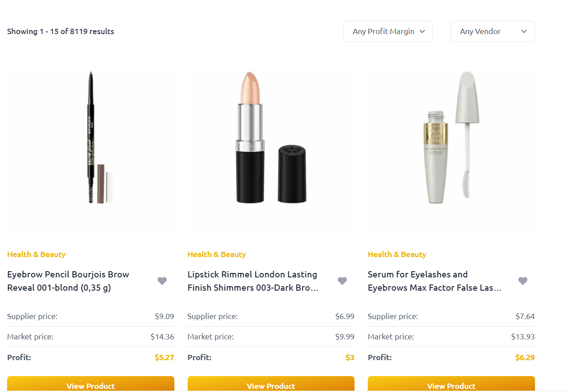Viewport: 570px width, 392px height.
Task: Open the lipstick product image
Action: [271, 151]
